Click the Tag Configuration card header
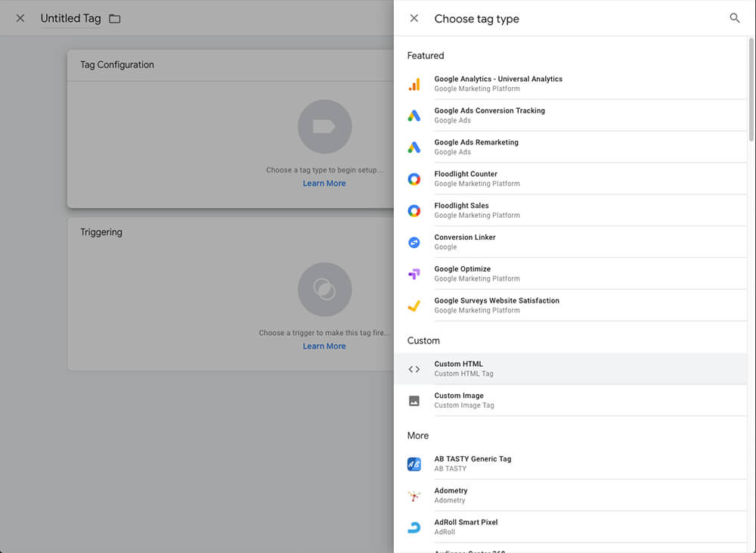Screen dimensions: 756x553 coord(231,65)
